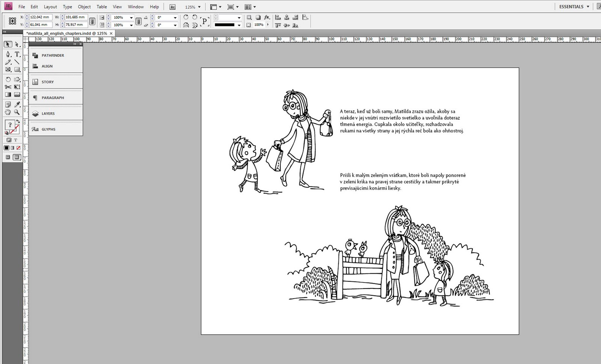Viewport: 601px width, 364px height.
Task: Select the Pen tool
Action: [x=8, y=54]
